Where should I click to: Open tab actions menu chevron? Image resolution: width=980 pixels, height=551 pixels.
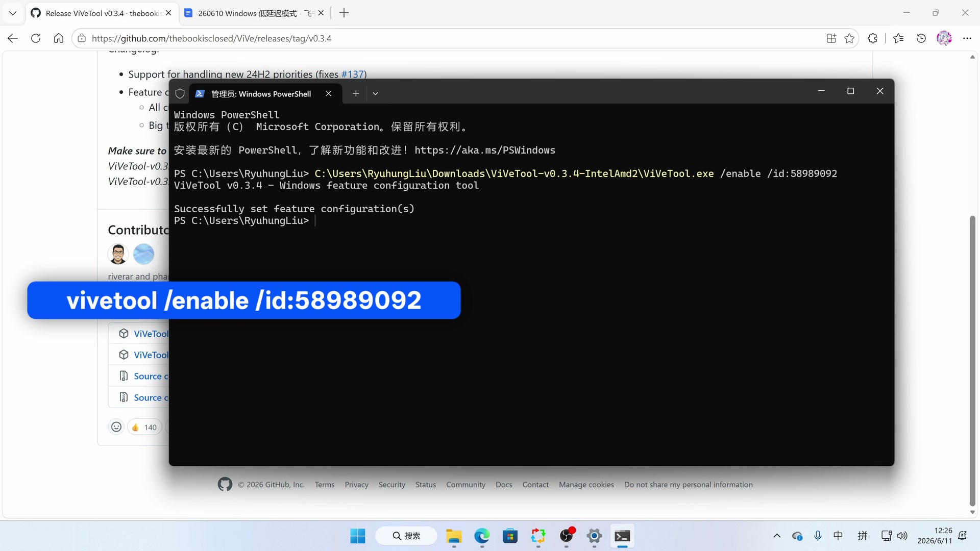(13, 13)
